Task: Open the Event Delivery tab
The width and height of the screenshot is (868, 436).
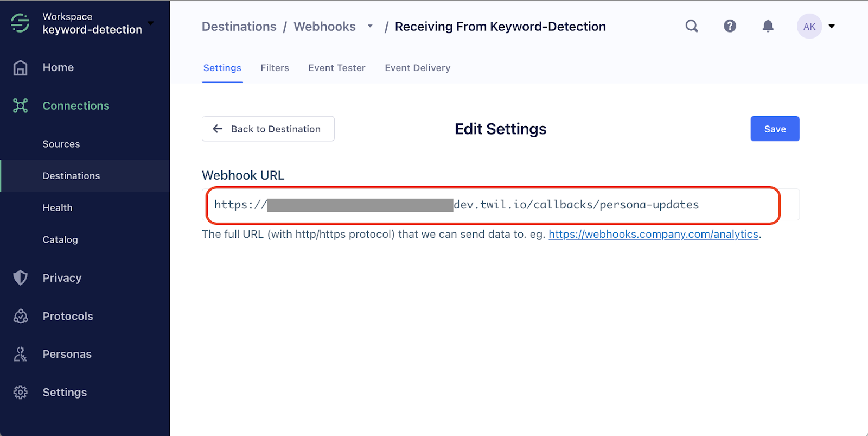Action: (418, 68)
